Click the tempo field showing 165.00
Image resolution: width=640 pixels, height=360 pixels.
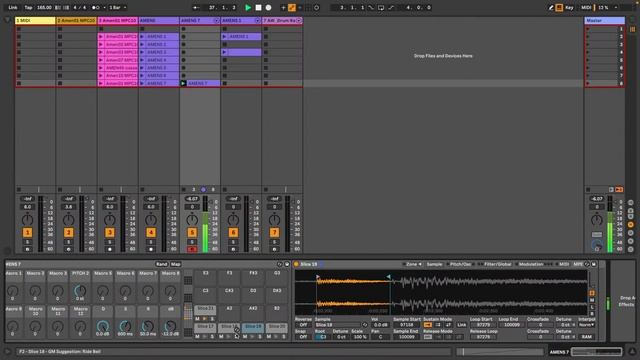click(44, 7)
